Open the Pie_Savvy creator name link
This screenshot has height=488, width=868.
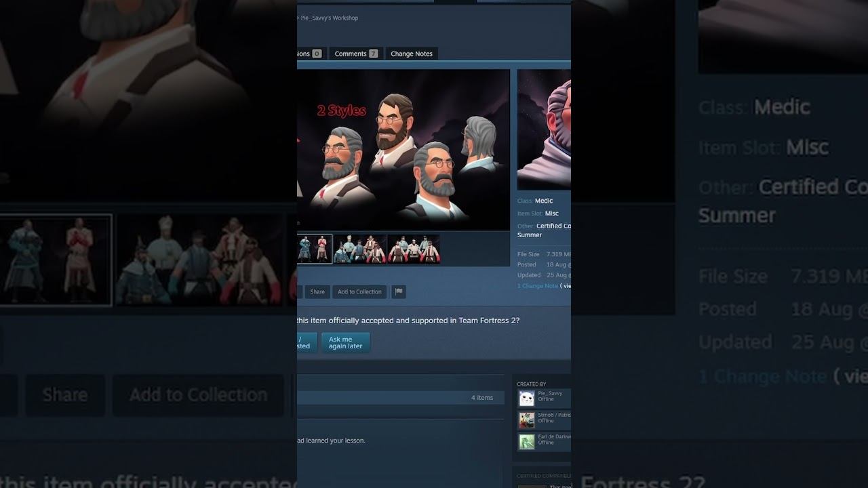550,393
